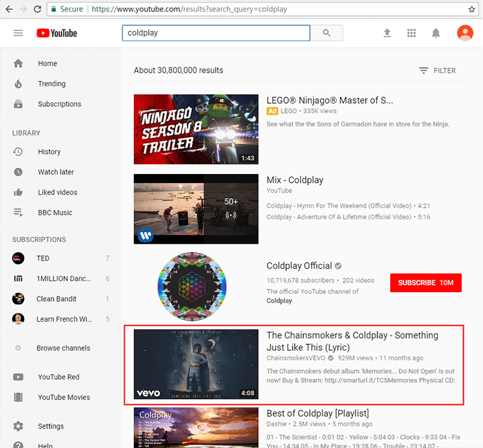Image resolution: width=483 pixels, height=448 pixels.
Task: Focus the search box containing coldplay
Action: [x=216, y=33]
